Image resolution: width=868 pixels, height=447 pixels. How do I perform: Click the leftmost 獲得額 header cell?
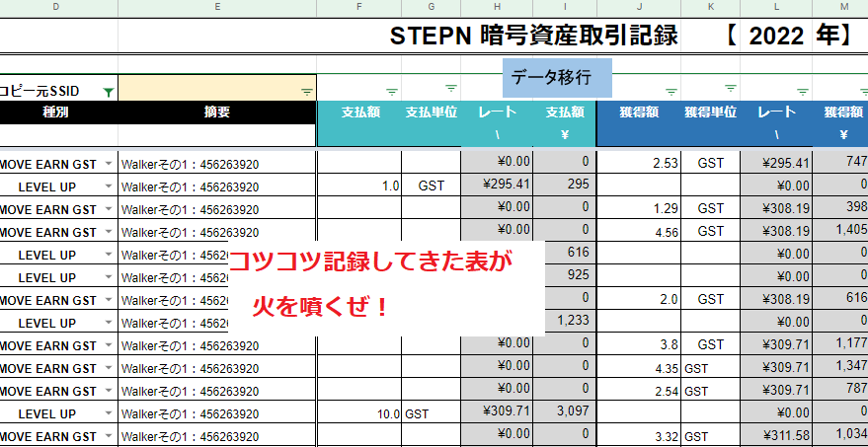(x=639, y=112)
